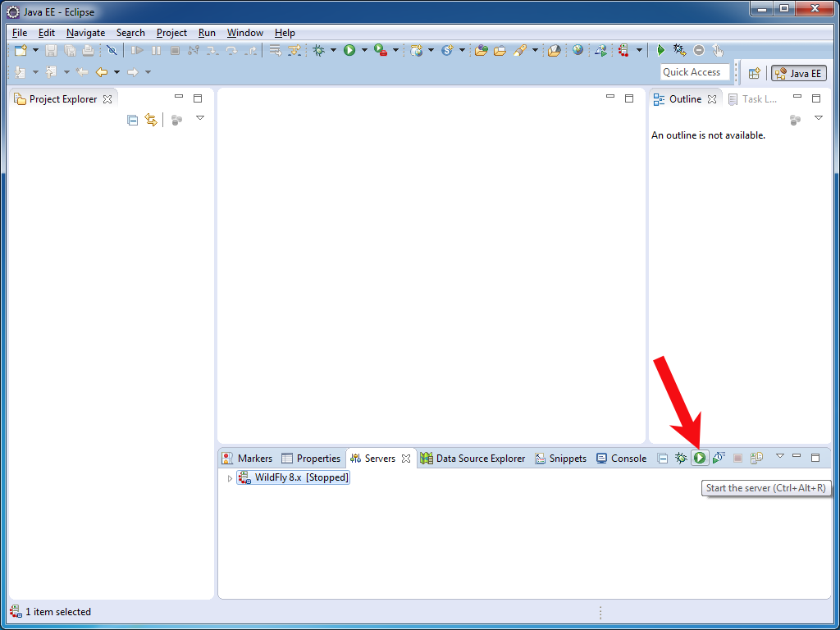Click into the Quick Access field
This screenshot has height=630, width=840.
click(x=695, y=72)
